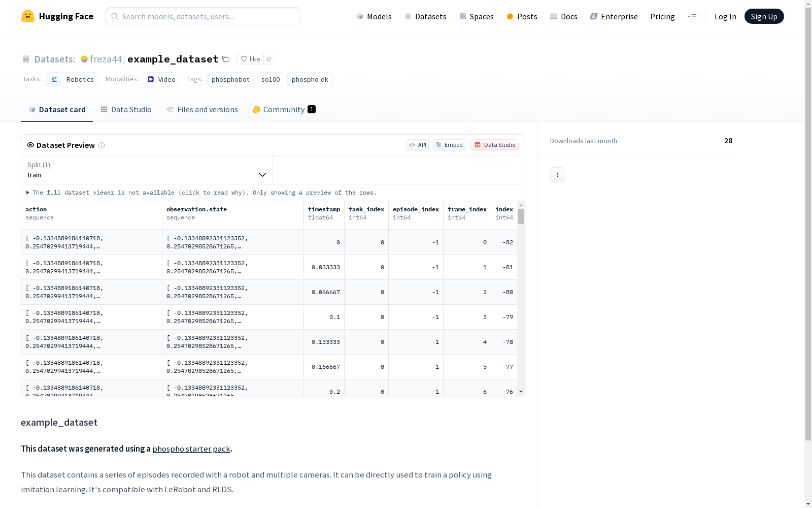This screenshot has width=812, height=508.
Task: Click the API button in preview header
Action: (x=418, y=145)
